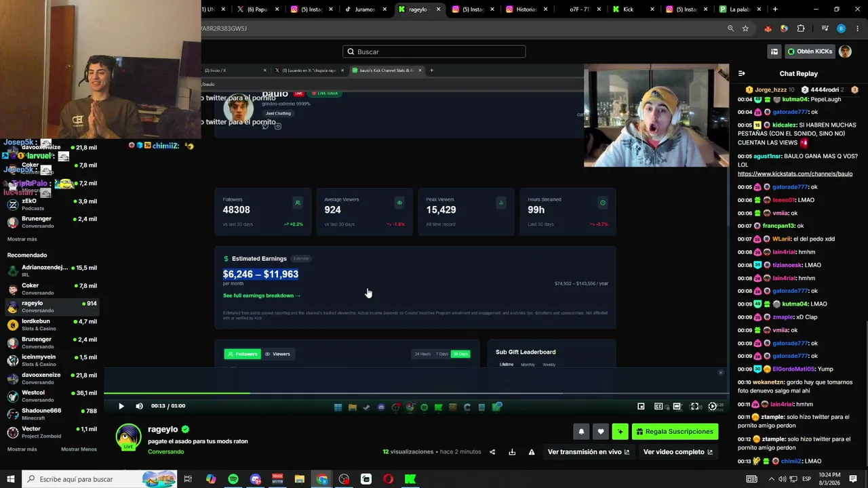Open Windows notification center

(853, 479)
